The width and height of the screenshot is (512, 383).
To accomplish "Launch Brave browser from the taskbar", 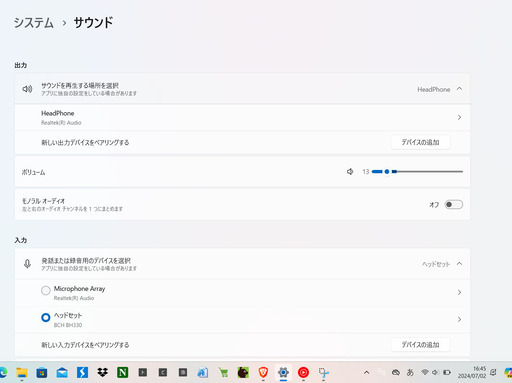I will click(263, 372).
